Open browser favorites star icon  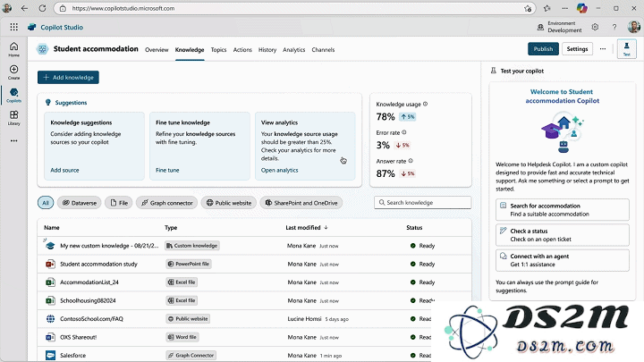point(547,8)
